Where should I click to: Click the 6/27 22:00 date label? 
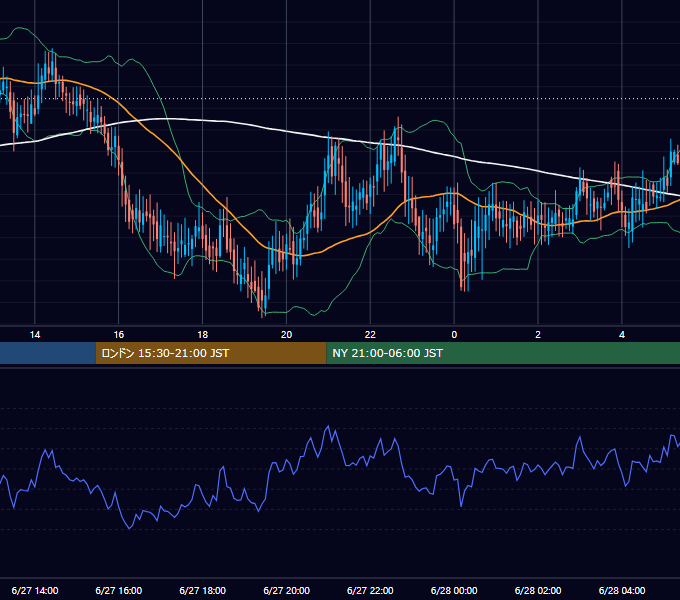click(x=370, y=590)
